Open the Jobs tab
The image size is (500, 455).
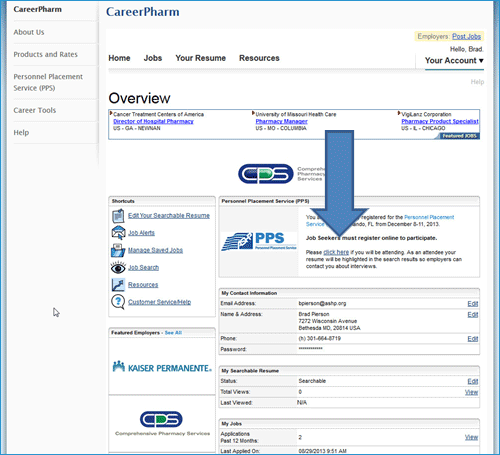tap(153, 58)
